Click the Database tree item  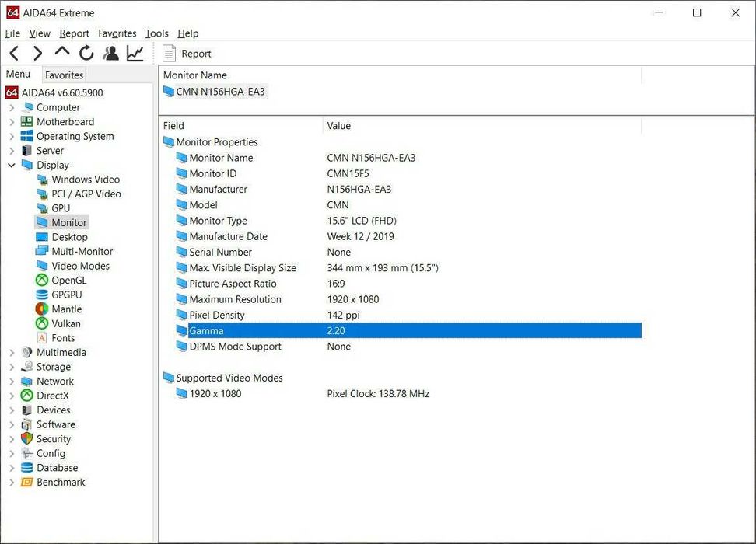[49, 468]
